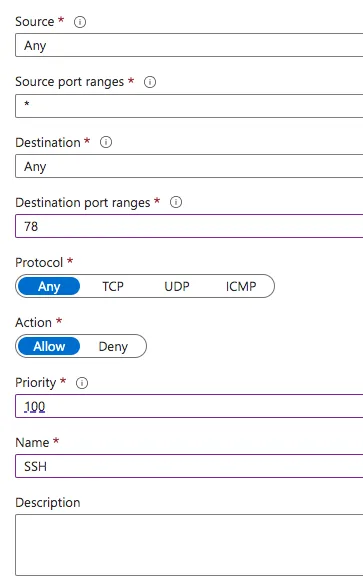Select the TCP protocol option
The image size is (363, 584).
[113, 286]
